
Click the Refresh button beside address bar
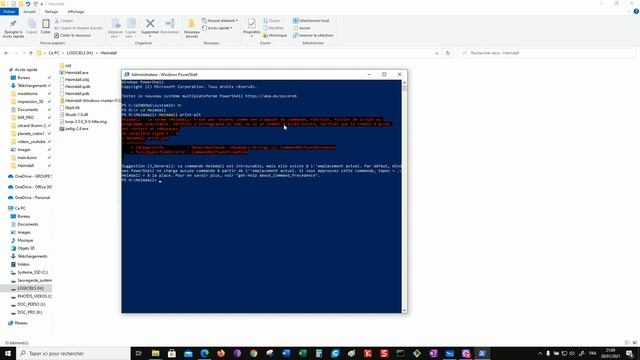(x=448, y=53)
